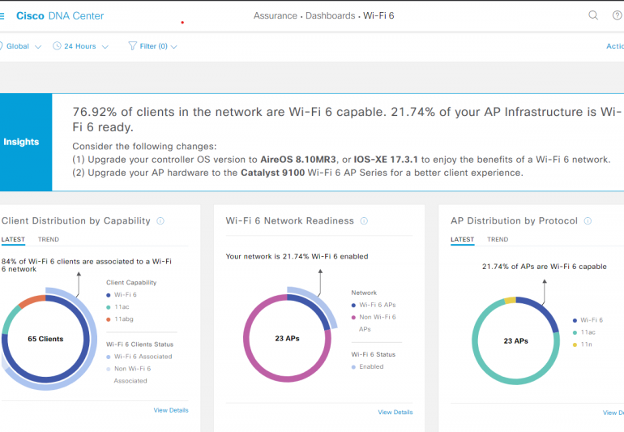The height and width of the screenshot is (432, 624).
Task: Open View Details for Wi-Fi 6 Network Readiness
Action: click(x=395, y=412)
